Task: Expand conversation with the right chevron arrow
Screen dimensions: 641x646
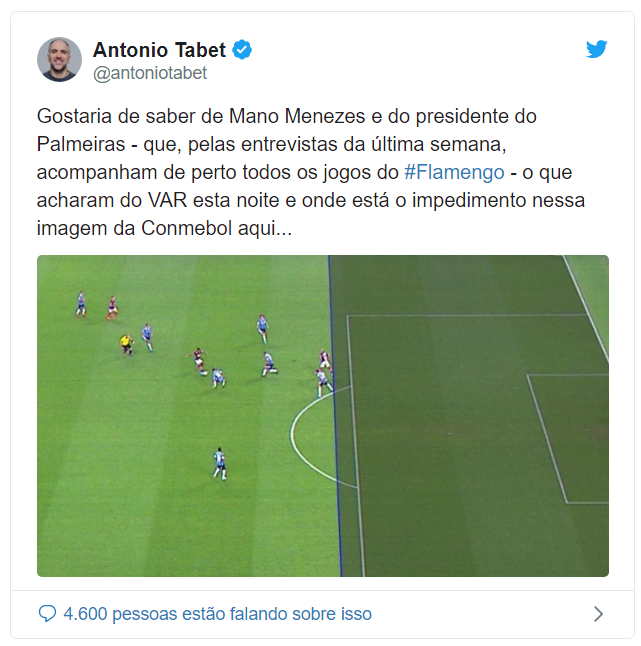Action: coord(598,614)
